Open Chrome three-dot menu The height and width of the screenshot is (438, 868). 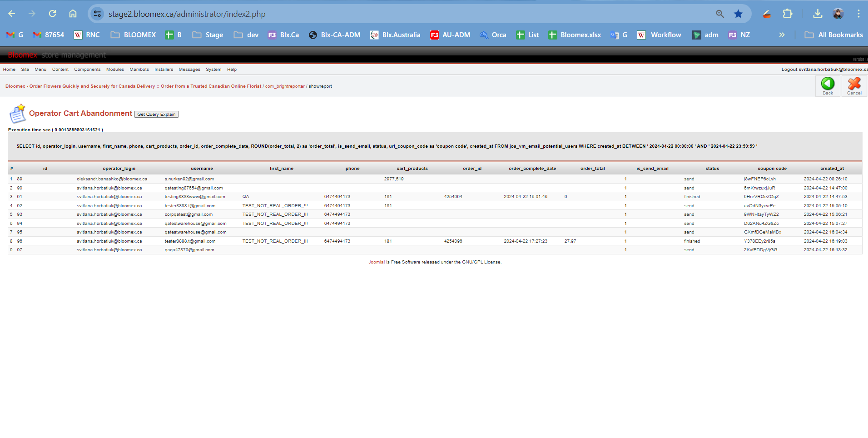[858, 14]
